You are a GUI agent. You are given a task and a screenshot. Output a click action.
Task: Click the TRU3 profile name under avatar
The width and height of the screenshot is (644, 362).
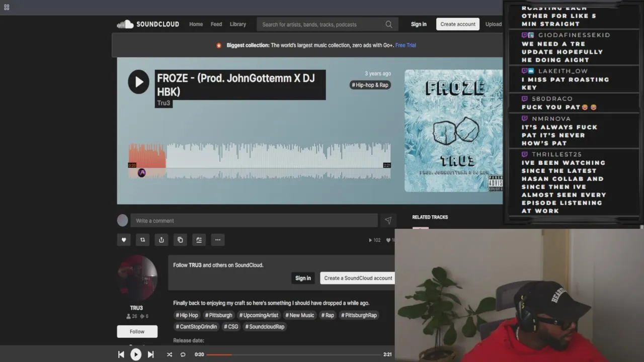click(136, 308)
